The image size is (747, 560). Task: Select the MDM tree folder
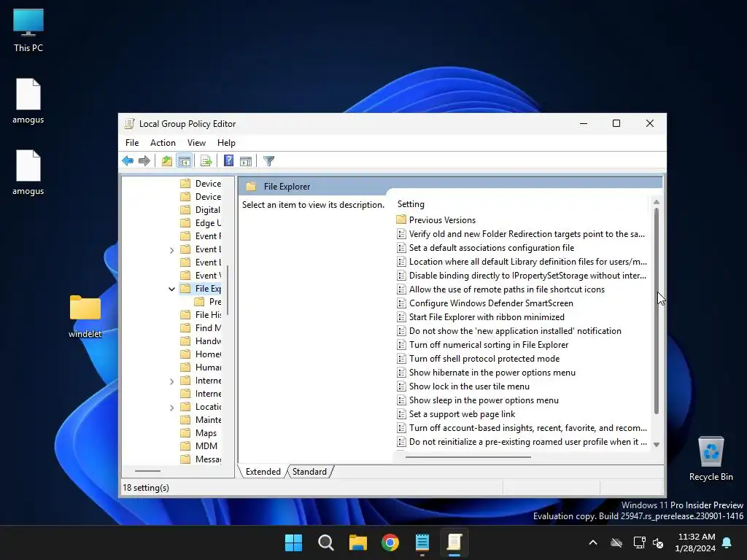pyautogui.click(x=199, y=446)
